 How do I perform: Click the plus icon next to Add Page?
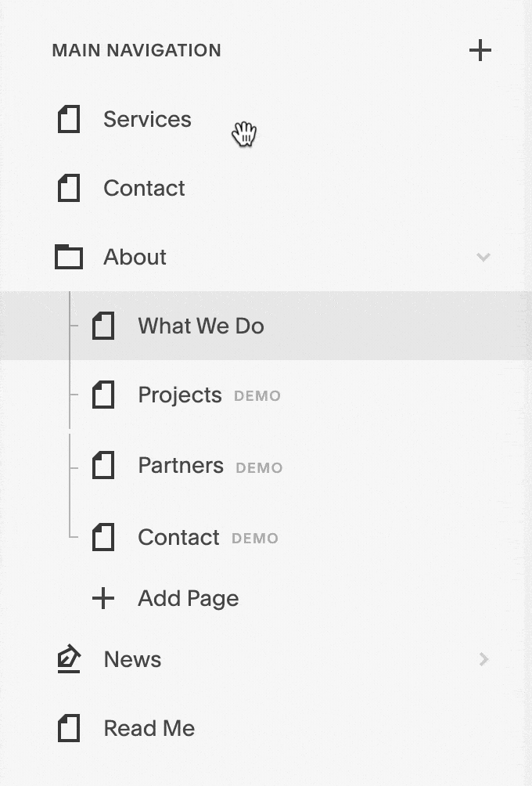pos(103,599)
